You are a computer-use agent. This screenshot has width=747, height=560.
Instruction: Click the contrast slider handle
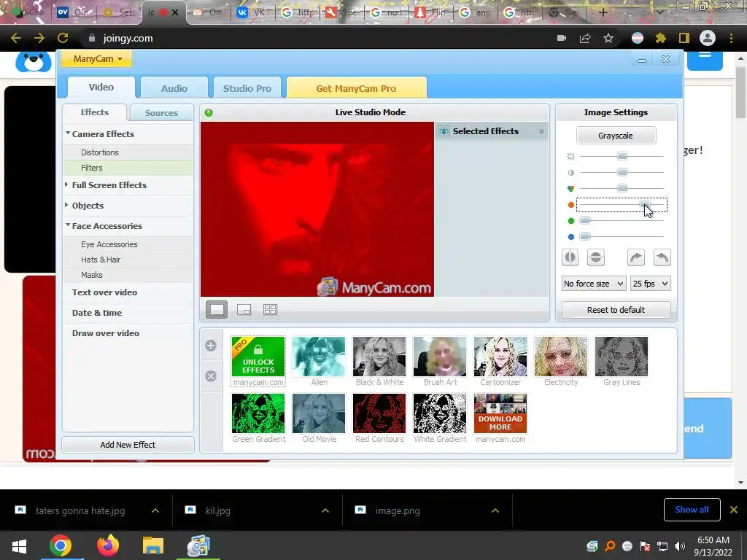(622, 172)
